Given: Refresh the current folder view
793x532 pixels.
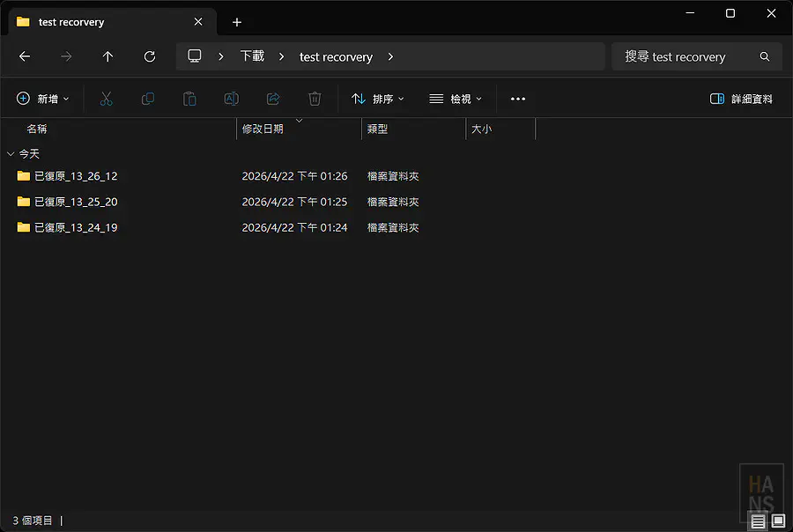Looking at the screenshot, I should click(150, 56).
